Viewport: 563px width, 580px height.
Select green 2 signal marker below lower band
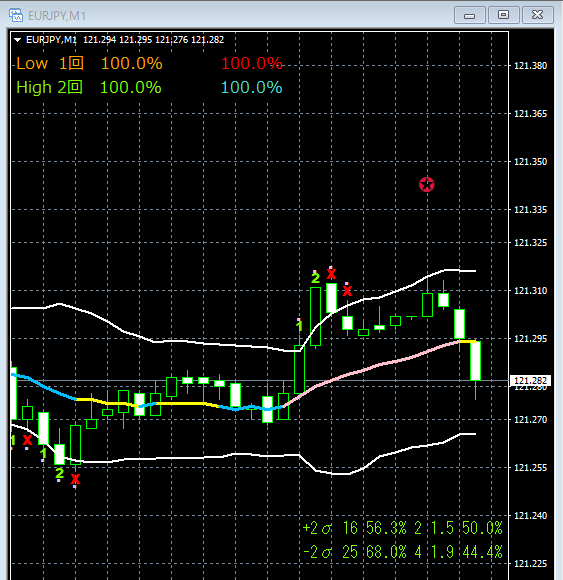click(x=59, y=473)
